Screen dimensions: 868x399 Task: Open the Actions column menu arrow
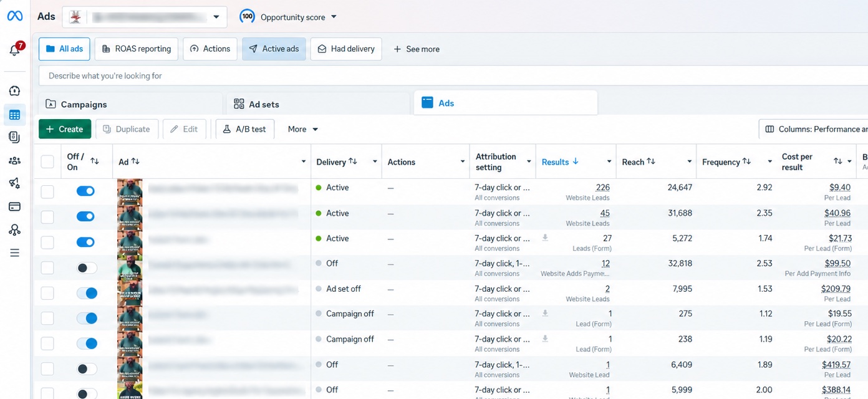point(463,161)
